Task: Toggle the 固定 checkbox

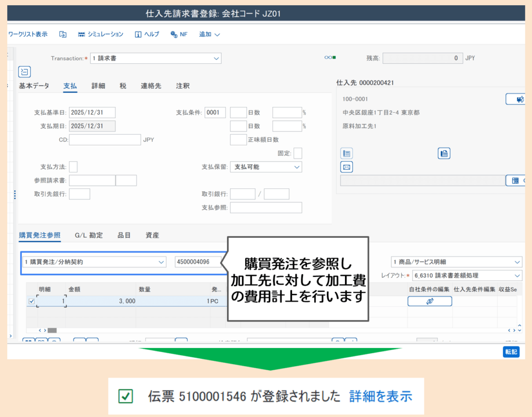Action: 298,153
